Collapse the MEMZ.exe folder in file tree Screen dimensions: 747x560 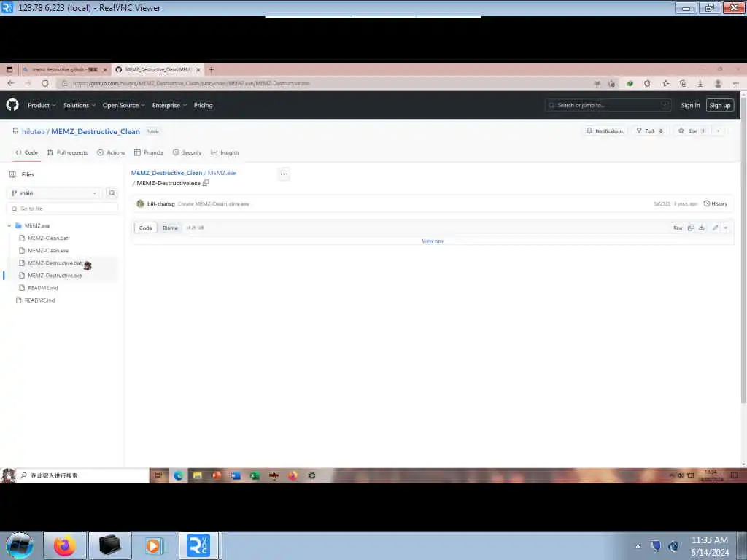(x=9, y=226)
